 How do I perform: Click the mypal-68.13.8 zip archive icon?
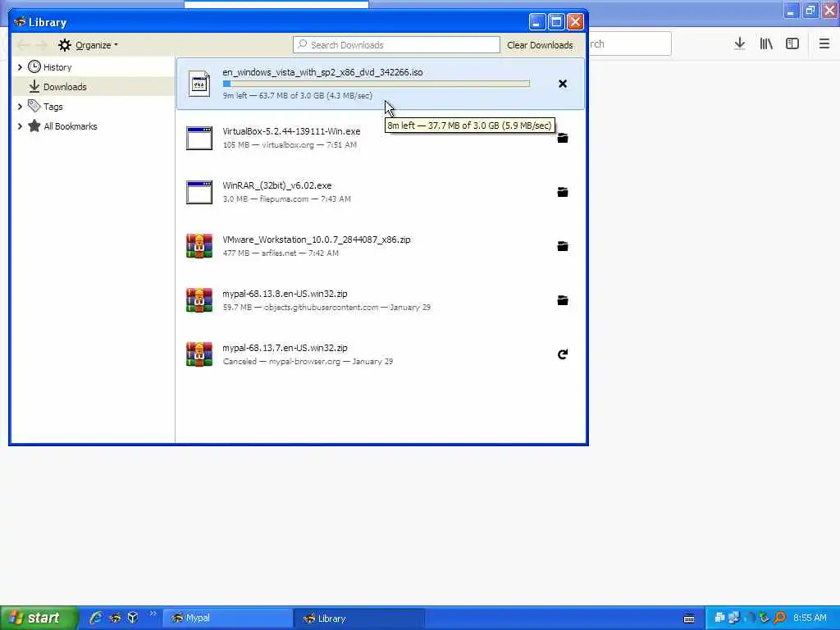199,300
